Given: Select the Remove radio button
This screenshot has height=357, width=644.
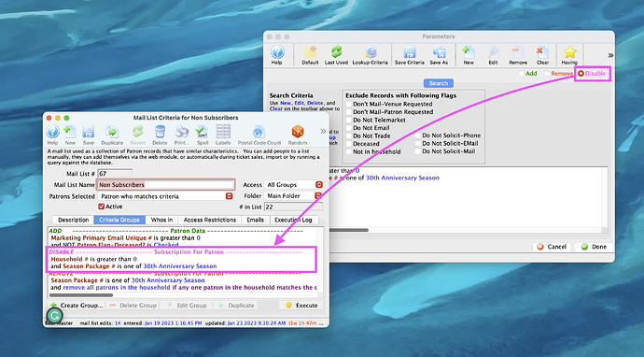Looking at the screenshot, I should pyautogui.click(x=547, y=73).
